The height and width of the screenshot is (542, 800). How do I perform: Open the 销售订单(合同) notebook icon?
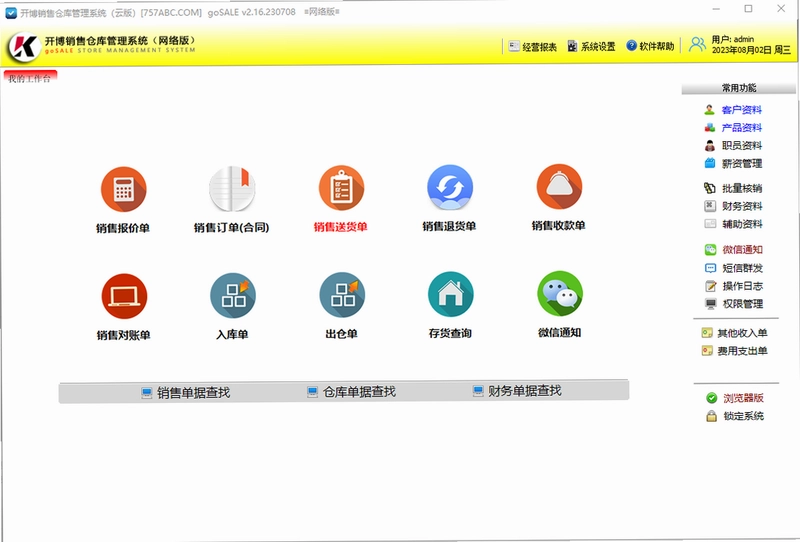(232, 188)
